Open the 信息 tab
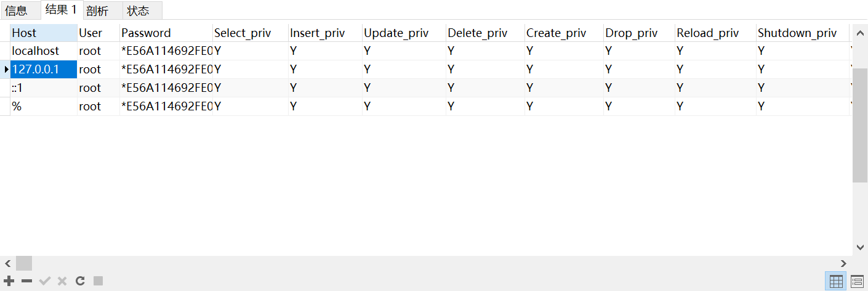The height and width of the screenshot is (291, 868). [x=17, y=10]
